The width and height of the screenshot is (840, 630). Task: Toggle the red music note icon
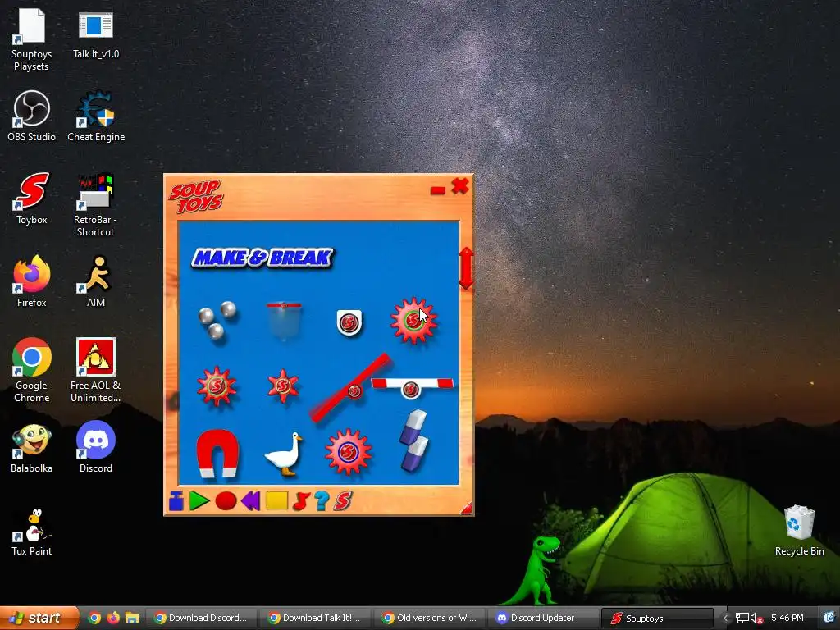(301, 501)
